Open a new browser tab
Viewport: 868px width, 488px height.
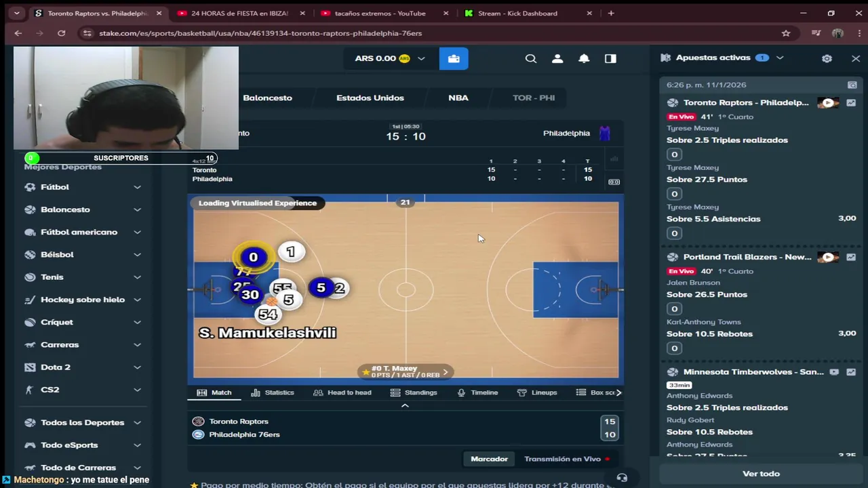611,13
